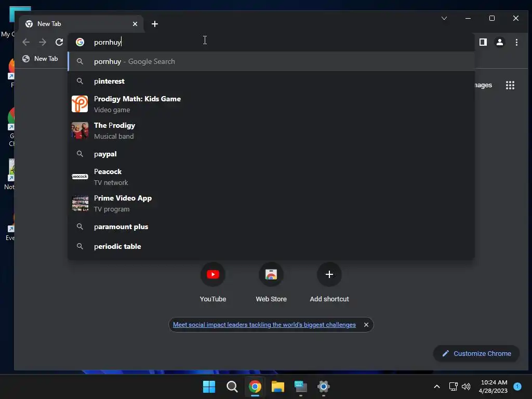
Task: Click the Prime Video App thumbnail
Action: pos(79,203)
